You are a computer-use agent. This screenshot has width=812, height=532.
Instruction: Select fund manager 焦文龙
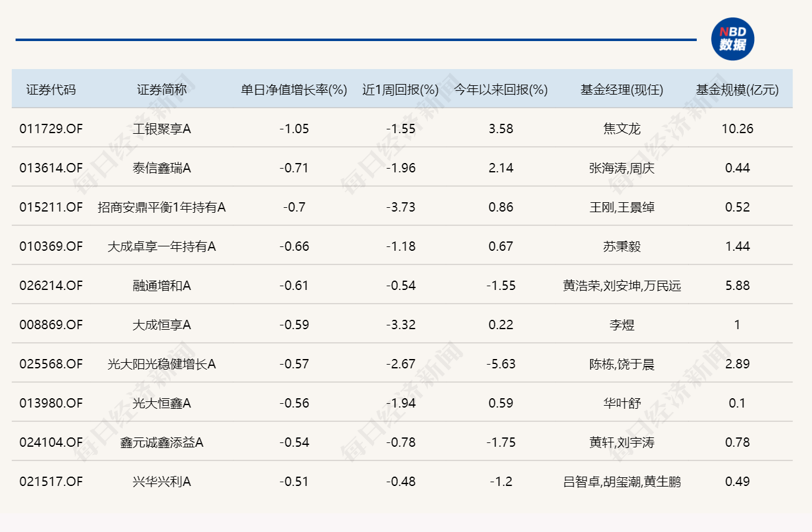622,129
